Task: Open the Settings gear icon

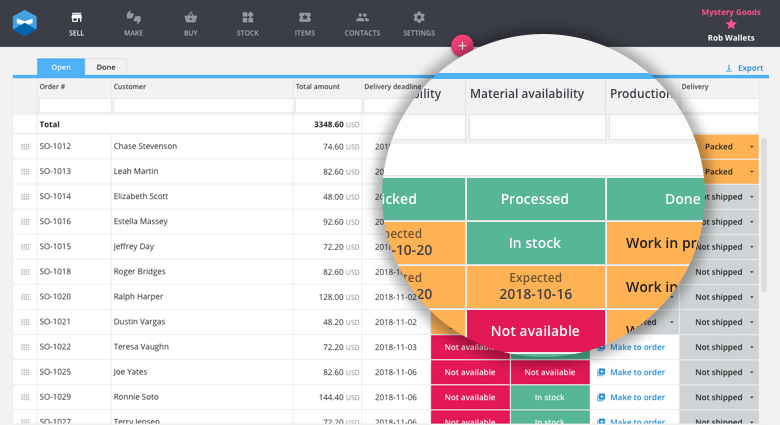Action: tap(419, 18)
